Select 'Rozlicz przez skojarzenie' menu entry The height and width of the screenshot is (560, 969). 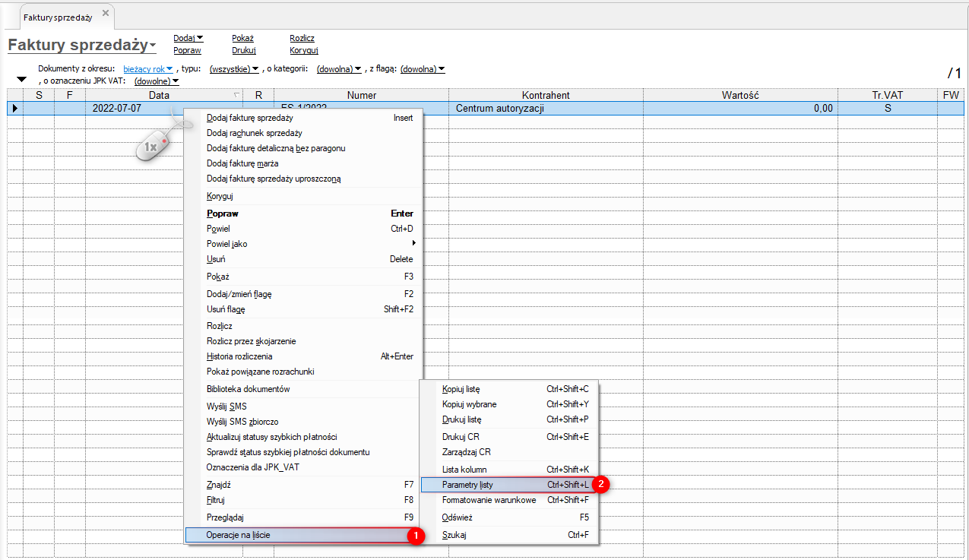click(x=303, y=341)
